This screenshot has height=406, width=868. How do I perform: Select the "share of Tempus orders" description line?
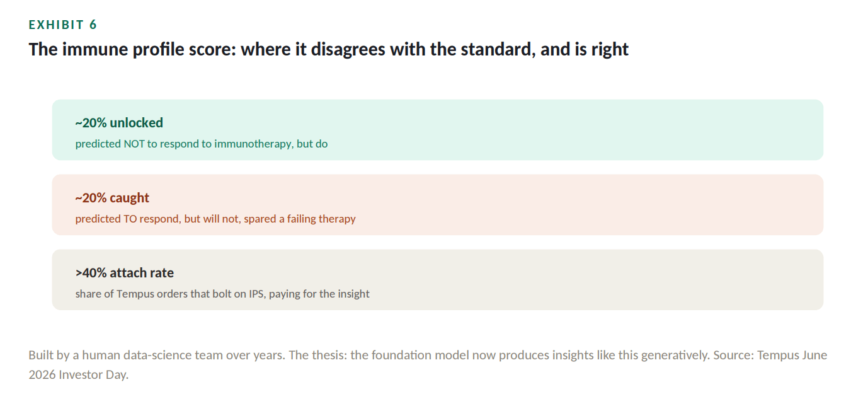coord(222,294)
